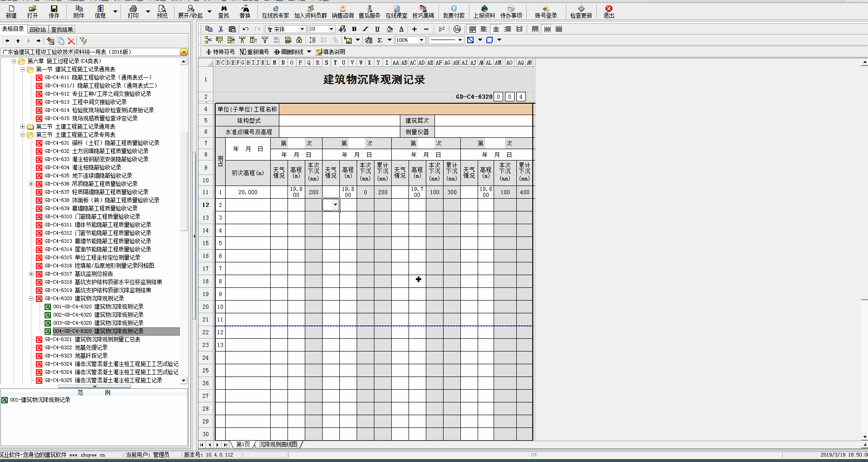868x462 pixels.
Task: Click the 填表说明 button
Action: (330, 52)
